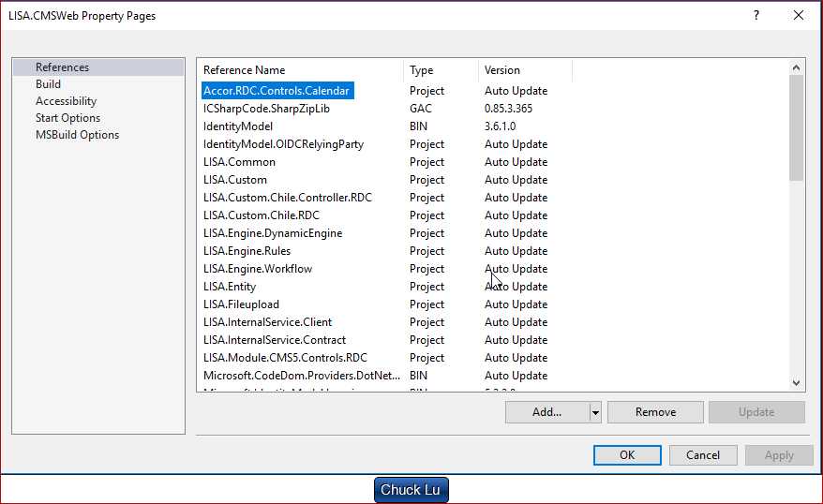Select the LISA.Fileupload reference
Image resolution: width=823 pixels, height=504 pixels.
242,304
